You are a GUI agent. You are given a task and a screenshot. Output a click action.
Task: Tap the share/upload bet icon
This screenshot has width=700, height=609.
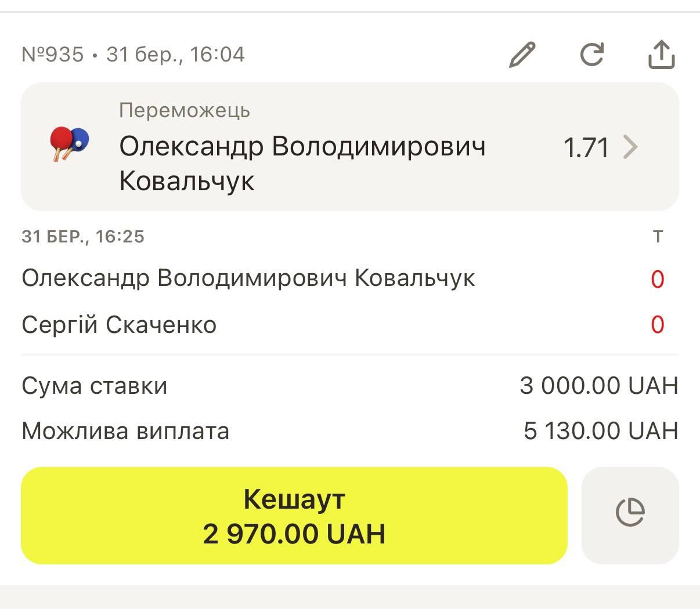coord(661,55)
